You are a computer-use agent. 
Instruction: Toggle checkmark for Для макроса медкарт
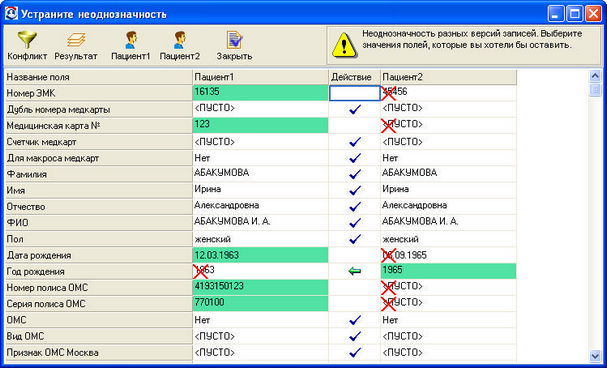coord(355,158)
